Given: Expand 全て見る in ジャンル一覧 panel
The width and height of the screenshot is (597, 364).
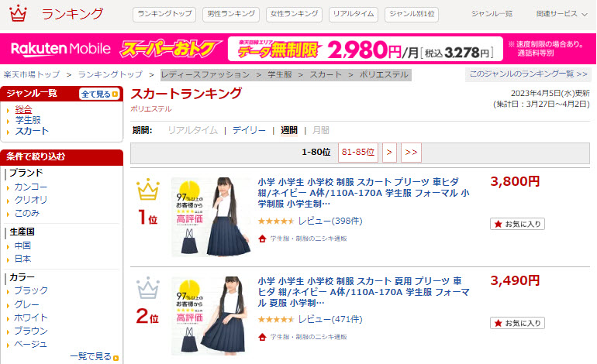Looking at the screenshot, I should click(x=99, y=94).
